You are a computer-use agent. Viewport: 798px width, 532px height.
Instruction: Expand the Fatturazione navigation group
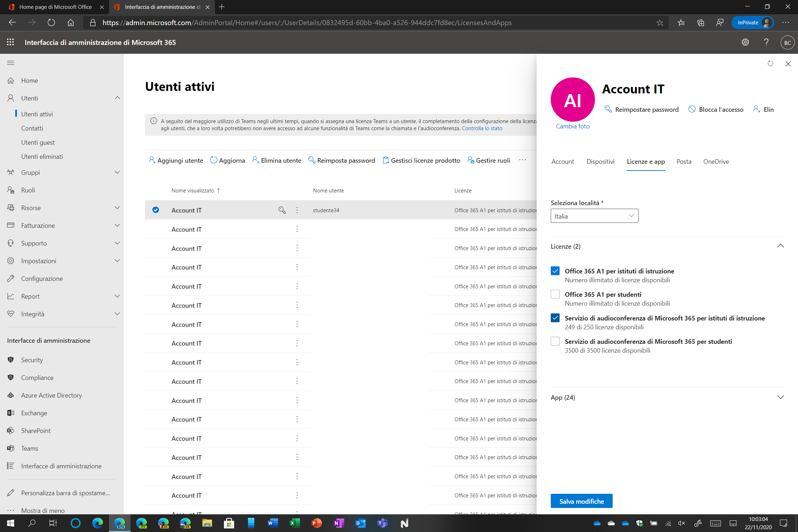(117, 225)
